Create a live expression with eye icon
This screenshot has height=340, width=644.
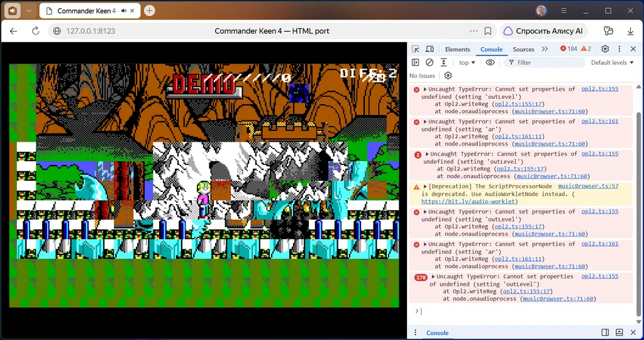pyautogui.click(x=490, y=62)
